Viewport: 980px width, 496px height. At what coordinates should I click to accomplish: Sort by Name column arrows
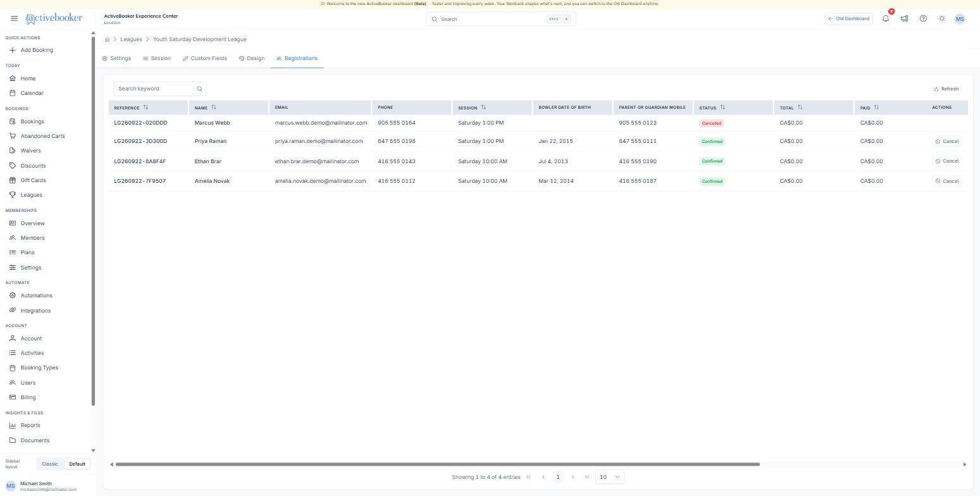pyautogui.click(x=214, y=108)
